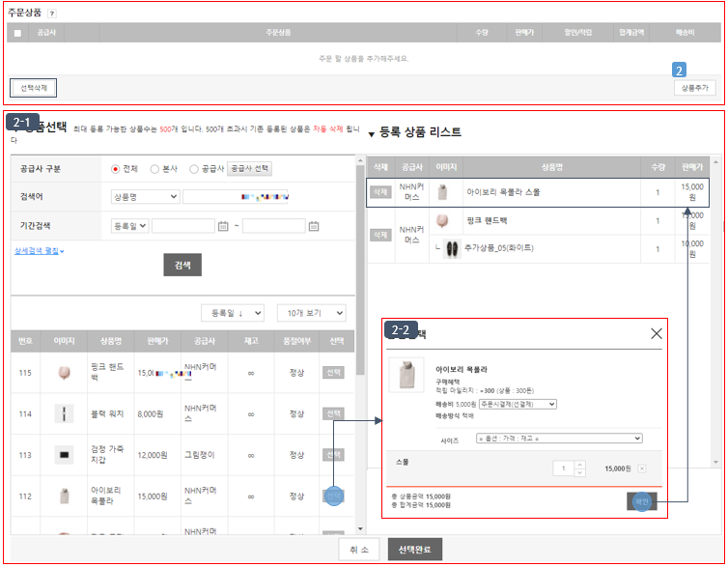
Task: Open the 등록일 ↓ sort order dropdown
Action: [233, 313]
